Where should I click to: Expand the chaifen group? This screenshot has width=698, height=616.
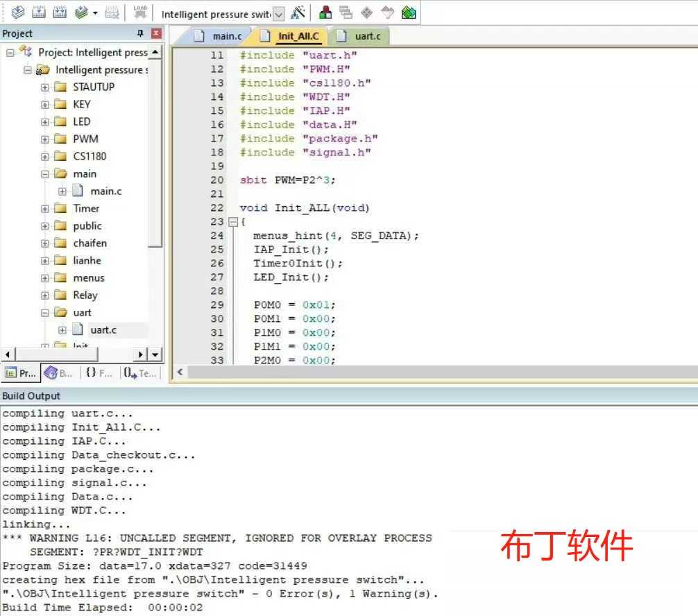click(45, 243)
